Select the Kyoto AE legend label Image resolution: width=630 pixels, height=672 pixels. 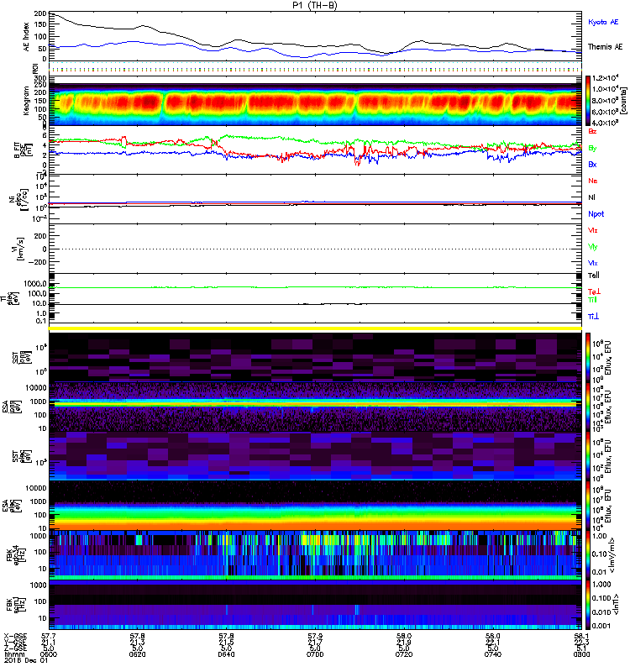603,22
